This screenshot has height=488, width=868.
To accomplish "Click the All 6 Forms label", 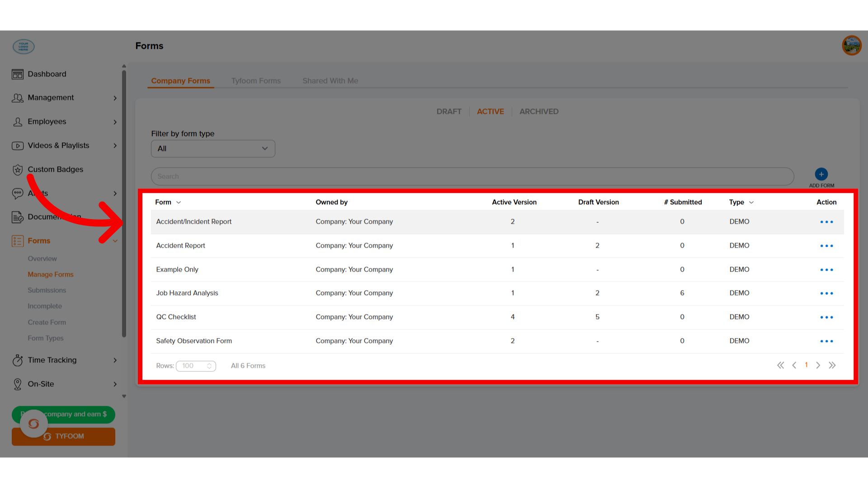I will pos(248,366).
